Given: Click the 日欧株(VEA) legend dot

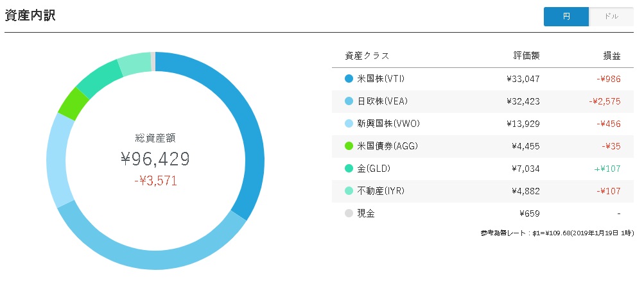Looking at the screenshot, I should pyautogui.click(x=349, y=101).
